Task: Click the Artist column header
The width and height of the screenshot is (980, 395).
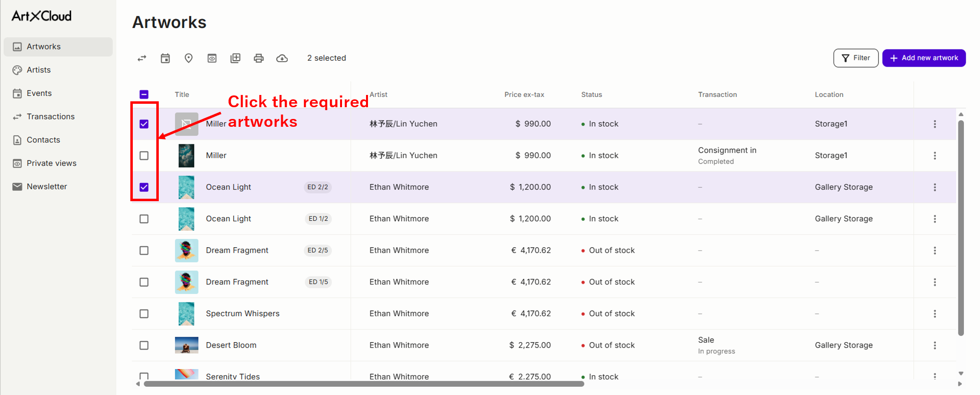Action: click(378, 94)
